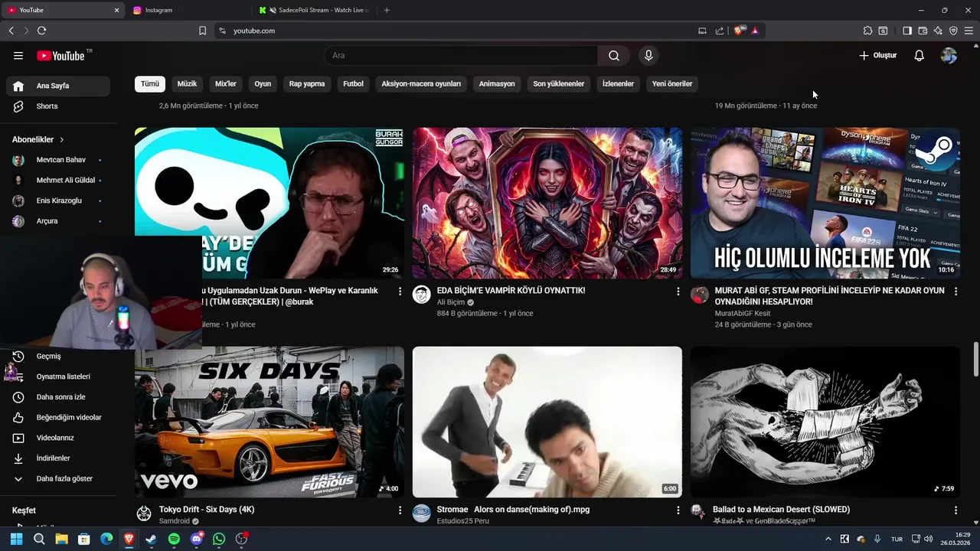Select Aksiyon-macera oyunları filter chip
Image resolution: width=980 pixels, height=551 pixels.
point(421,83)
